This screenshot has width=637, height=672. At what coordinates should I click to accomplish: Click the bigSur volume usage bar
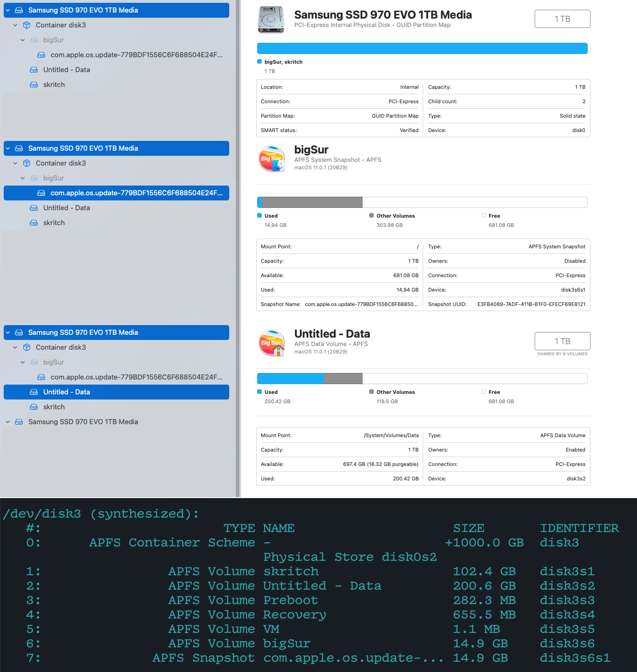click(422, 202)
